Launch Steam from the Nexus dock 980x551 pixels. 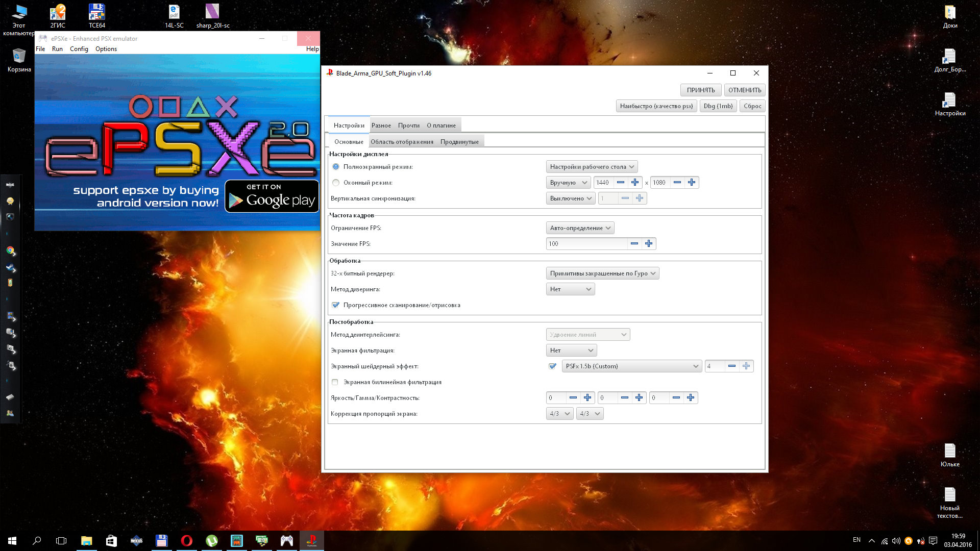(x=10, y=267)
